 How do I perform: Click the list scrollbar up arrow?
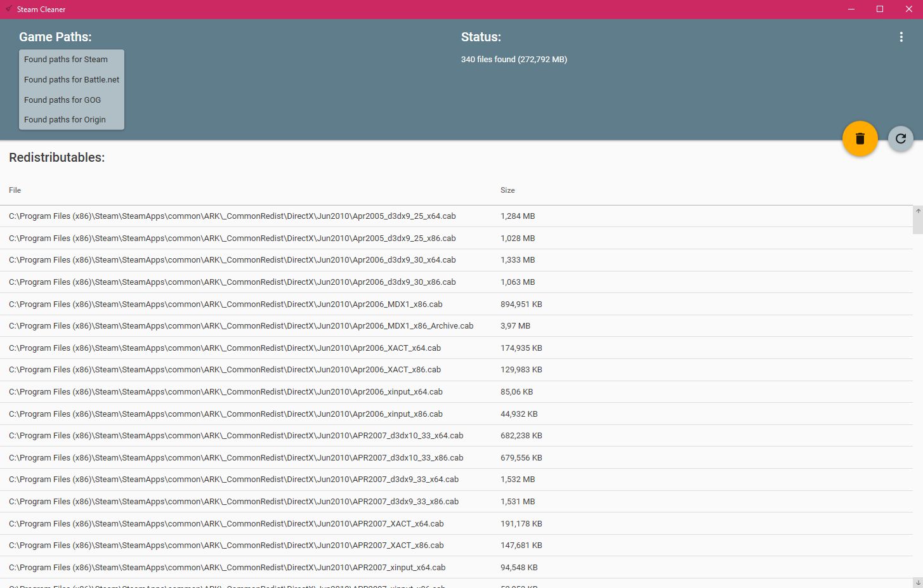pos(918,211)
